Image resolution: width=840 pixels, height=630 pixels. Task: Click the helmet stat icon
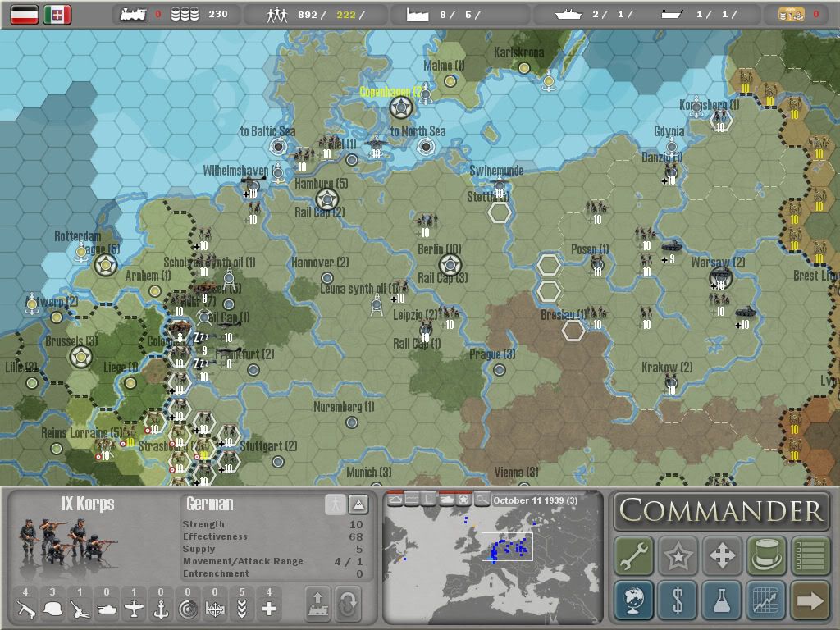52,609
